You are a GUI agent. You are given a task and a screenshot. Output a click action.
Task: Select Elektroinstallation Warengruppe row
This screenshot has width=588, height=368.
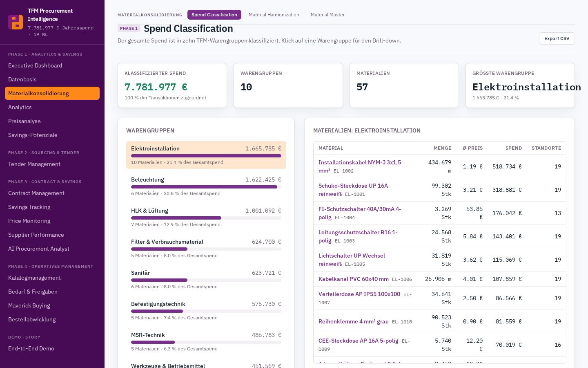click(x=206, y=155)
